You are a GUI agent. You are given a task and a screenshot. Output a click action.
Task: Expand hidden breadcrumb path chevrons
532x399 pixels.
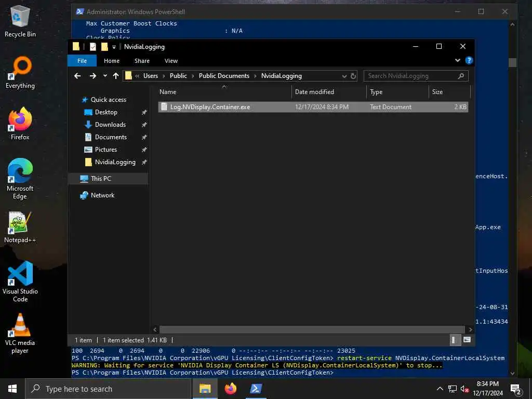pyautogui.click(x=137, y=76)
